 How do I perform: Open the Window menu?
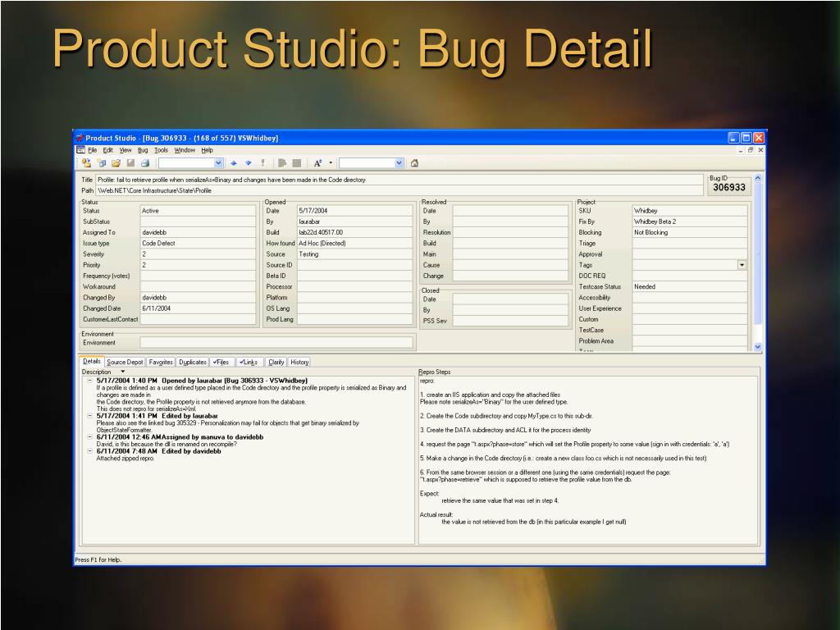point(185,150)
